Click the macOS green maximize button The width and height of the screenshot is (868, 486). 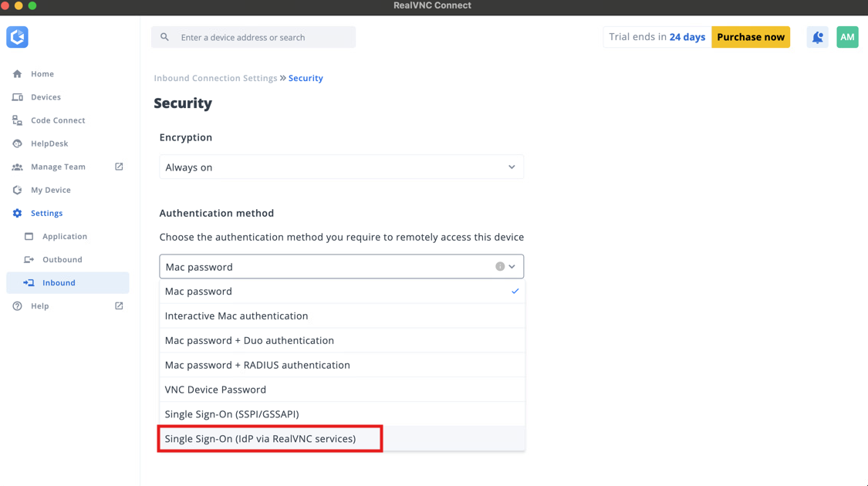tap(32, 5)
